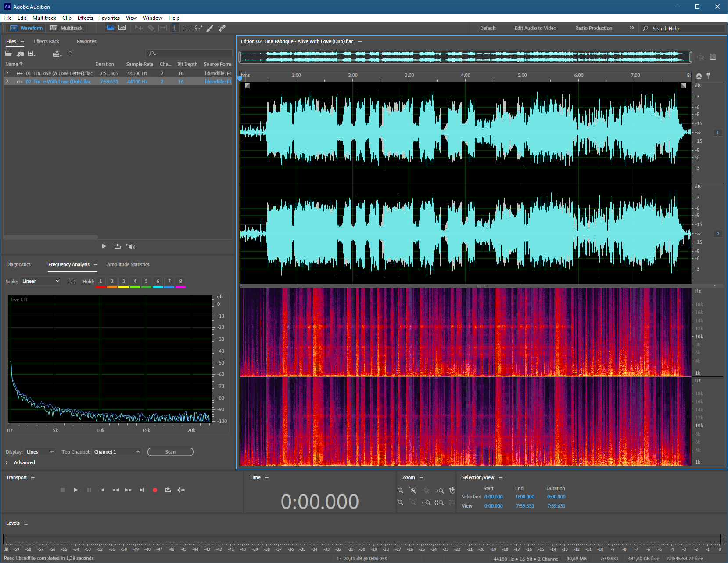Toggle Loop Playback in Transport panel

coord(168,490)
